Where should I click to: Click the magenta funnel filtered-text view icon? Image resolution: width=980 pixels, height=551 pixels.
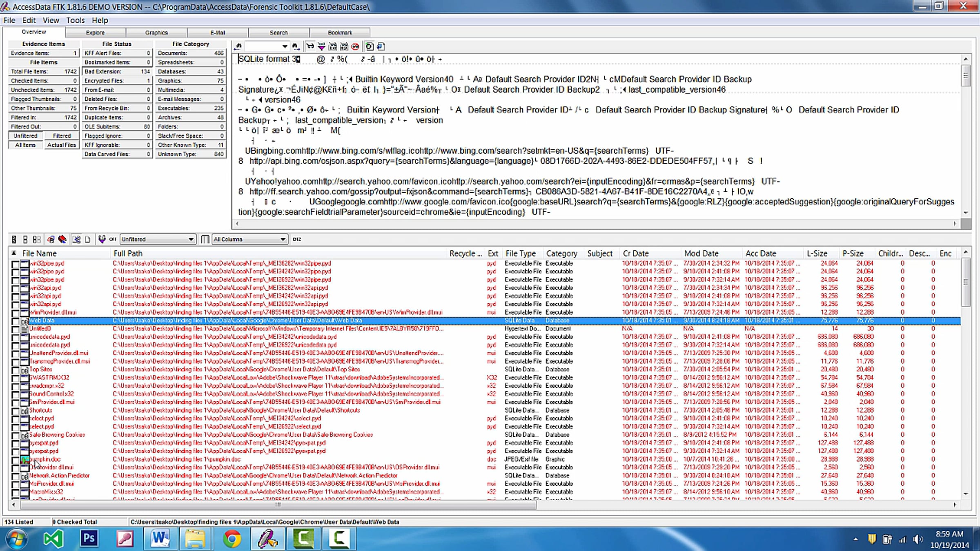322,47
